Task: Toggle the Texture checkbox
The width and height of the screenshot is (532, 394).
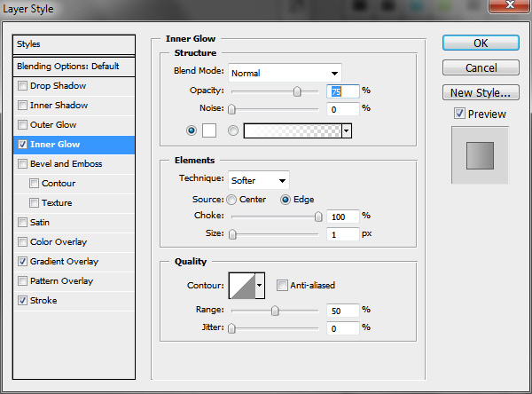Action: point(34,203)
